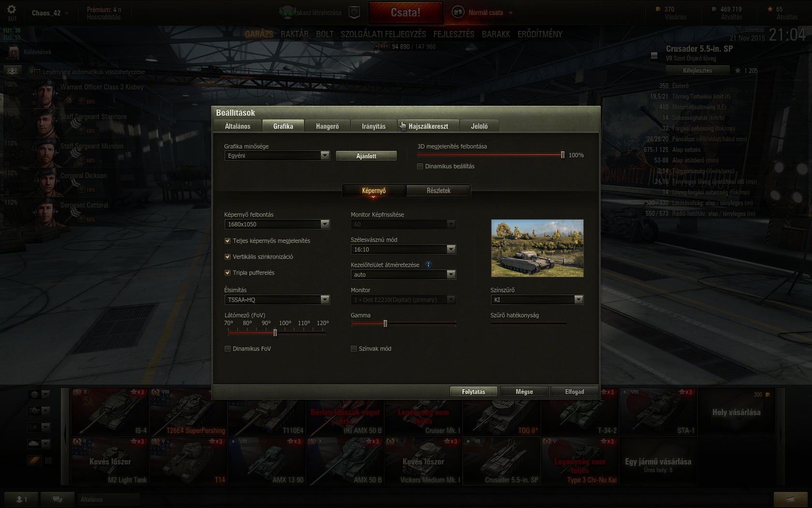Click the red Csata! button
Viewport: 812px width, 508px height.
[x=406, y=13]
